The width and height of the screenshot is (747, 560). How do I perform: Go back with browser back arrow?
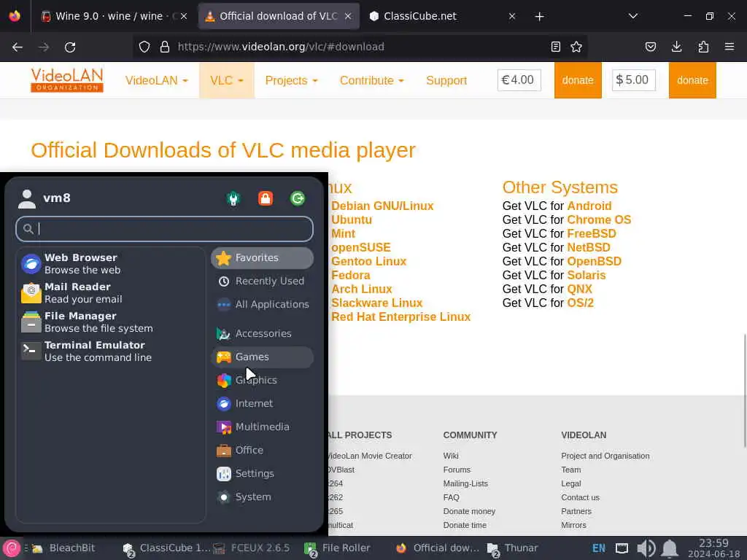[x=18, y=47]
